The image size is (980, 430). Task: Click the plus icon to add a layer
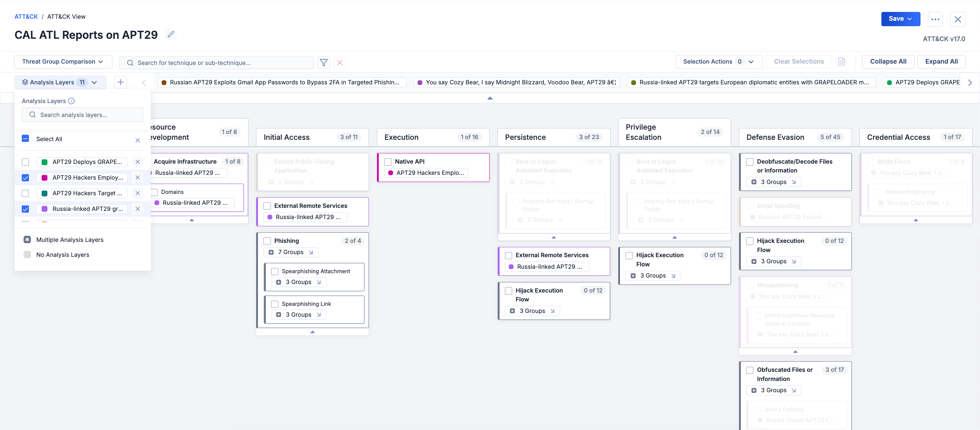pos(120,82)
